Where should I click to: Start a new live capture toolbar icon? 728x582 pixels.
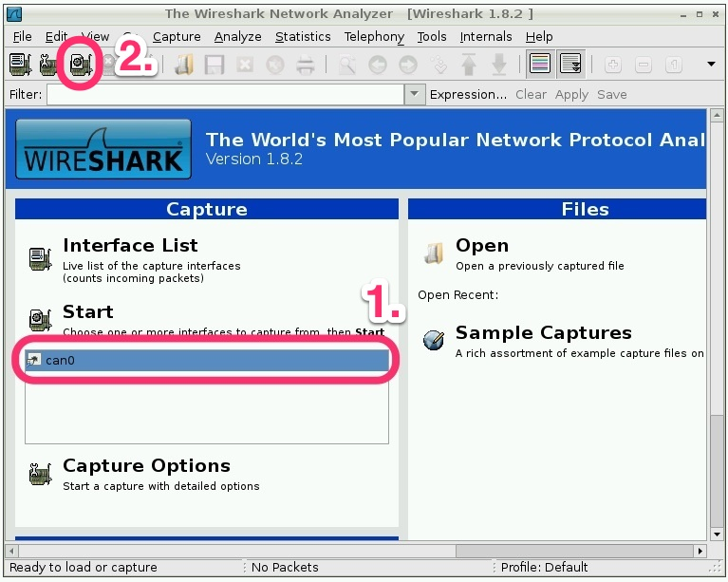(81, 65)
